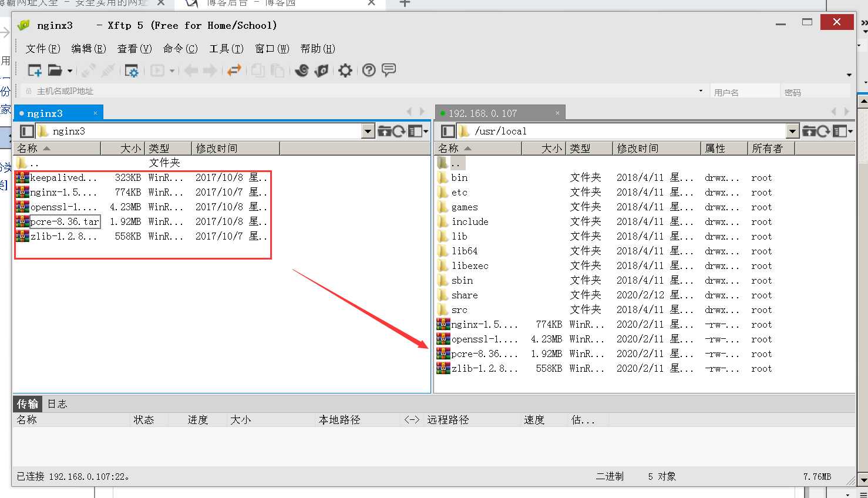Open the 窗口(W) menu

272,49
